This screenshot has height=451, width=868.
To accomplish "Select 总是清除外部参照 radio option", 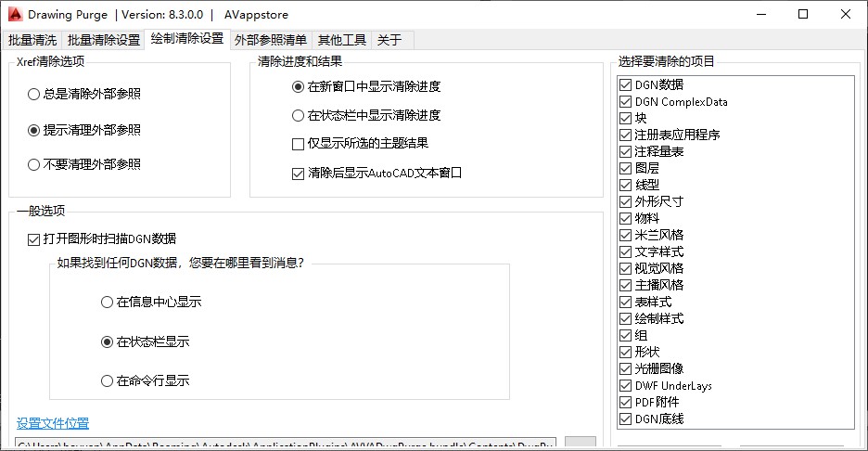I will [x=34, y=94].
